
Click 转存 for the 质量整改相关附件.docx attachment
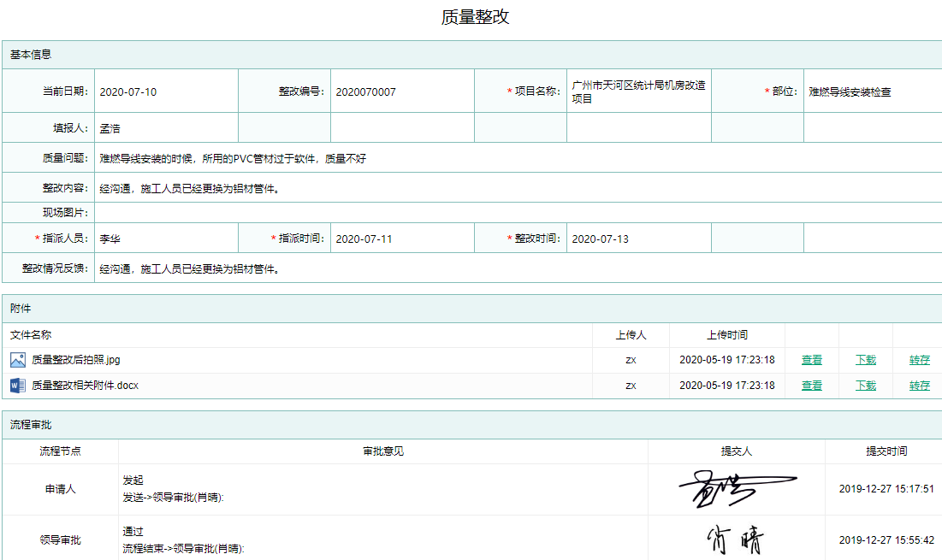pos(919,386)
